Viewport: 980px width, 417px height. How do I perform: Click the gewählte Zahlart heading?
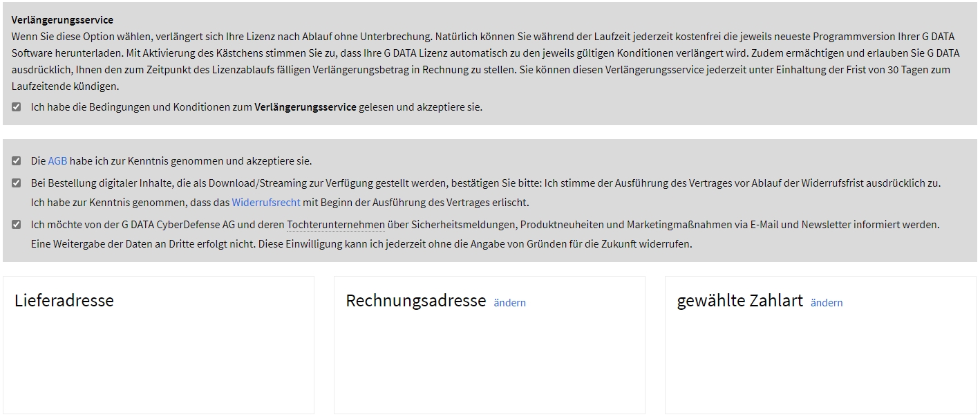[740, 301]
